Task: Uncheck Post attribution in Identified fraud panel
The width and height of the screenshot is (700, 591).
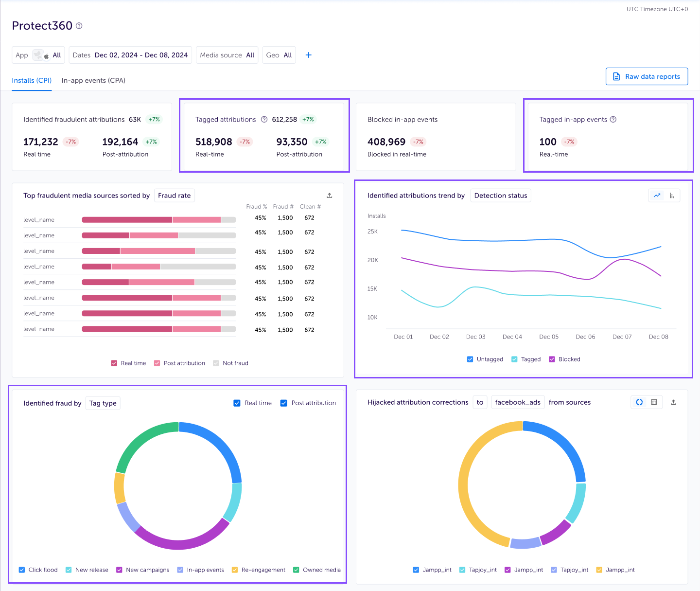Action: 284,403
